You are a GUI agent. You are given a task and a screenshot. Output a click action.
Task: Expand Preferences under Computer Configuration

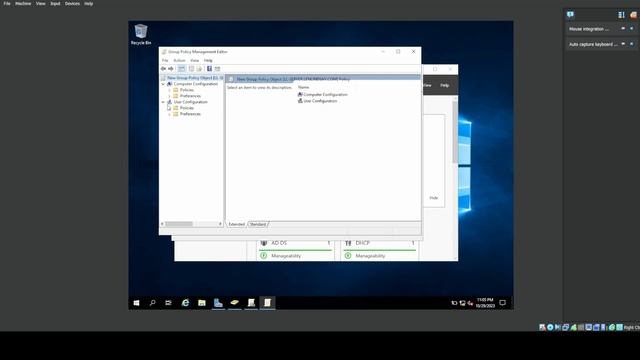[169, 96]
